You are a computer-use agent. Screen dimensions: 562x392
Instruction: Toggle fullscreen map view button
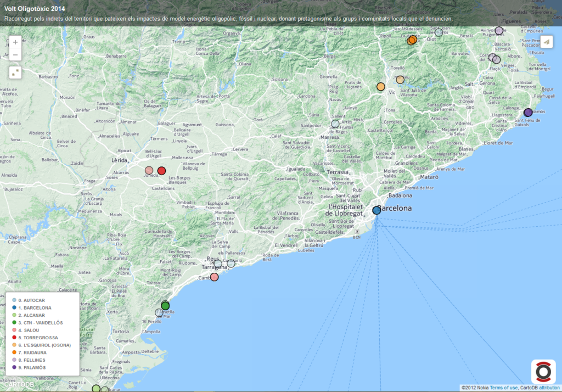pyautogui.click(x=15, y=72)
